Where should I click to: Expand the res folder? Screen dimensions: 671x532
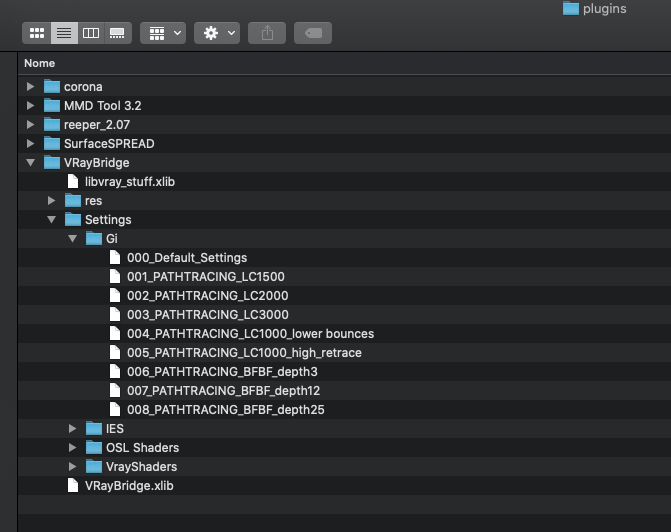click(x=51, y=200)
